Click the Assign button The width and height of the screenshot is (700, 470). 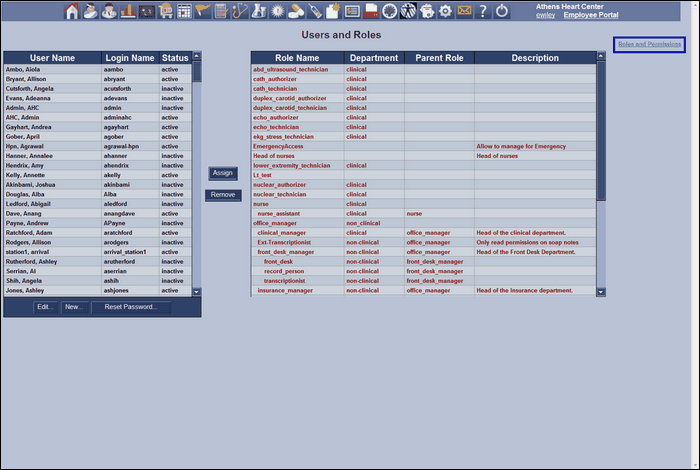pos(223,173)
